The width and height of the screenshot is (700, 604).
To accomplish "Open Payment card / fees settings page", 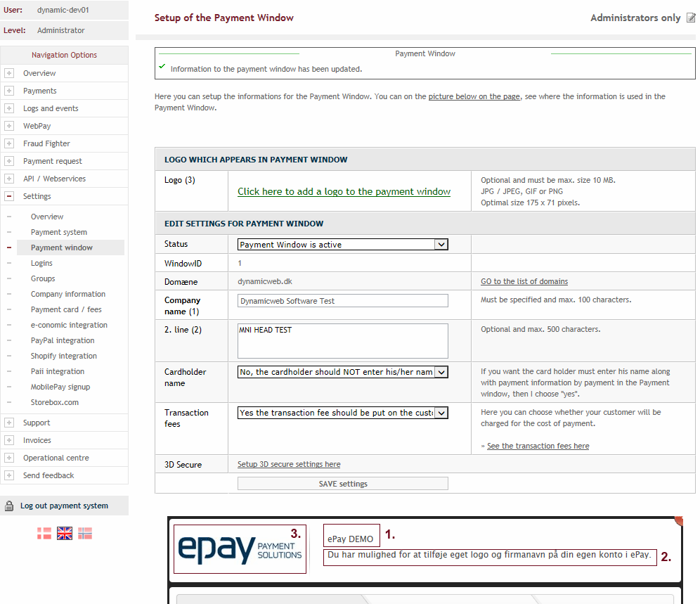I will (66, 309).
